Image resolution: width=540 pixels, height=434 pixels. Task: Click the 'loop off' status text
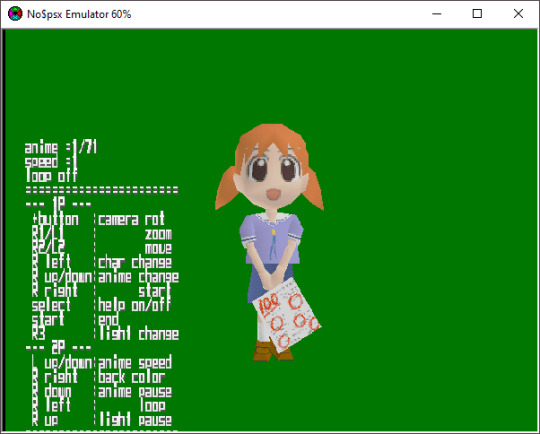[x=51, y=176]
